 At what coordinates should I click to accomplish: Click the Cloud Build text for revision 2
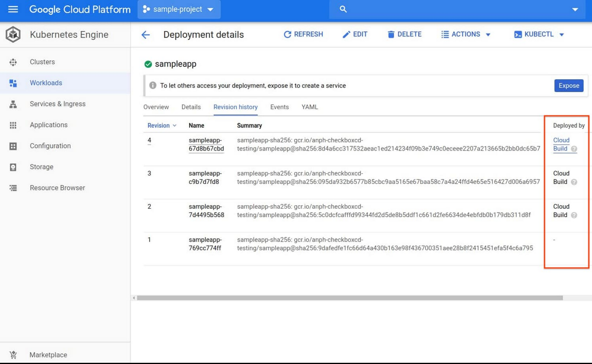(x=561, y=211)
